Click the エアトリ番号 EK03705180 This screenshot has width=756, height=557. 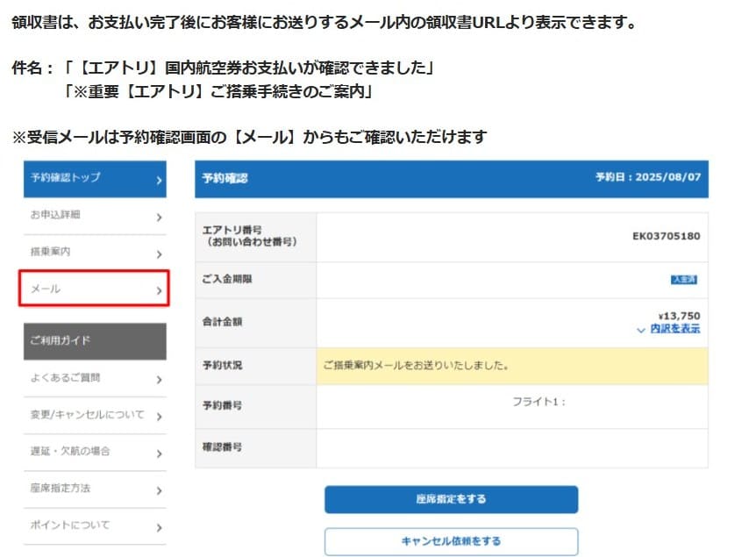pos(666,236)
